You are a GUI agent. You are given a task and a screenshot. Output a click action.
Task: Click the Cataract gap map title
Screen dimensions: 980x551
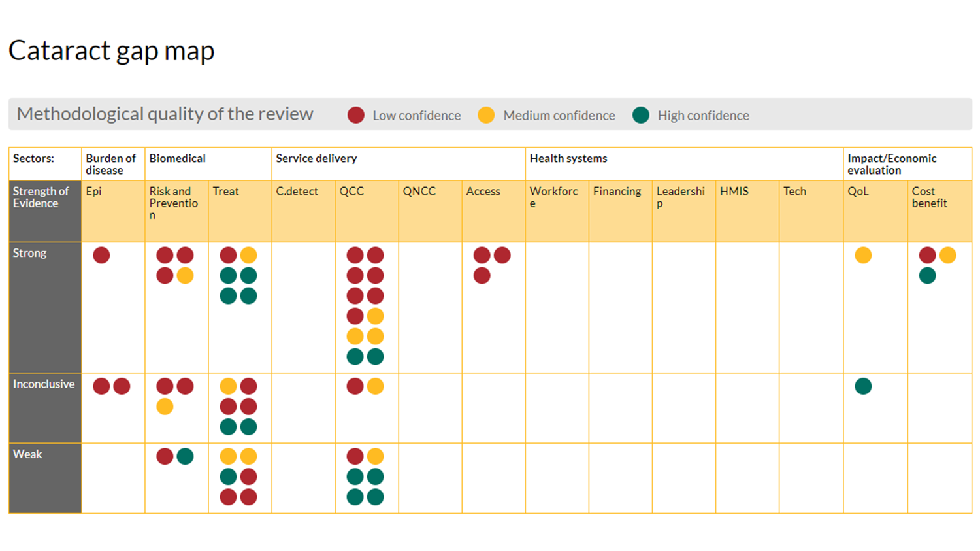click(111, 51)
